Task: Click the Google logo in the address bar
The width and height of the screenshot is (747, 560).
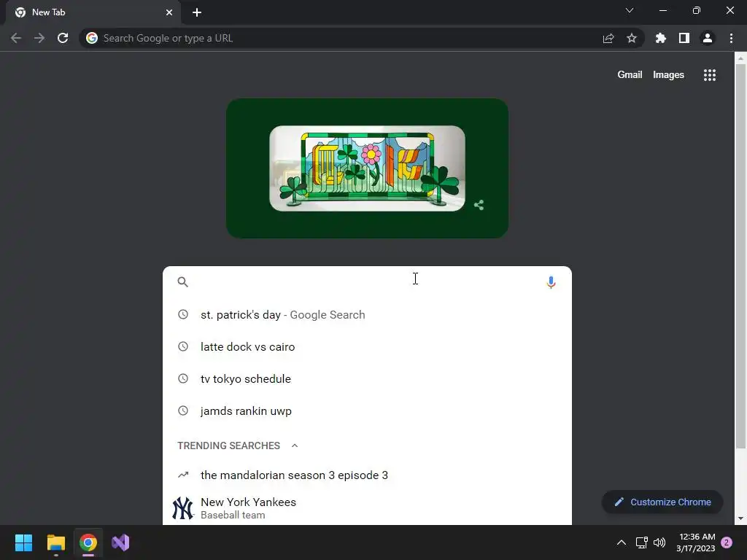Action: tap(92, 38)
